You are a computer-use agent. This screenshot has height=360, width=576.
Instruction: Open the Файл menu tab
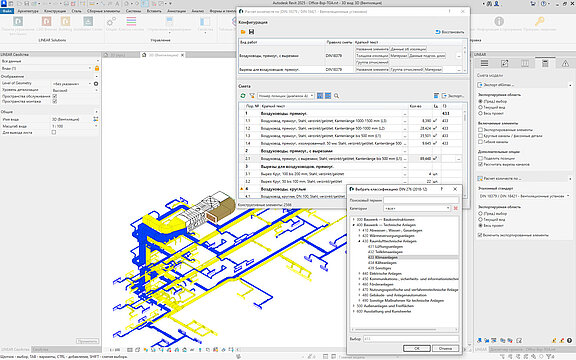[x=7, y=11]
